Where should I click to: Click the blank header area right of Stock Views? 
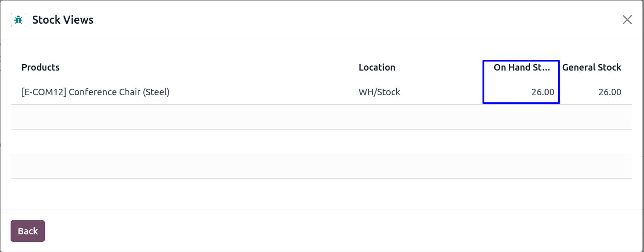pyautogui.click(x=353, y=20)
